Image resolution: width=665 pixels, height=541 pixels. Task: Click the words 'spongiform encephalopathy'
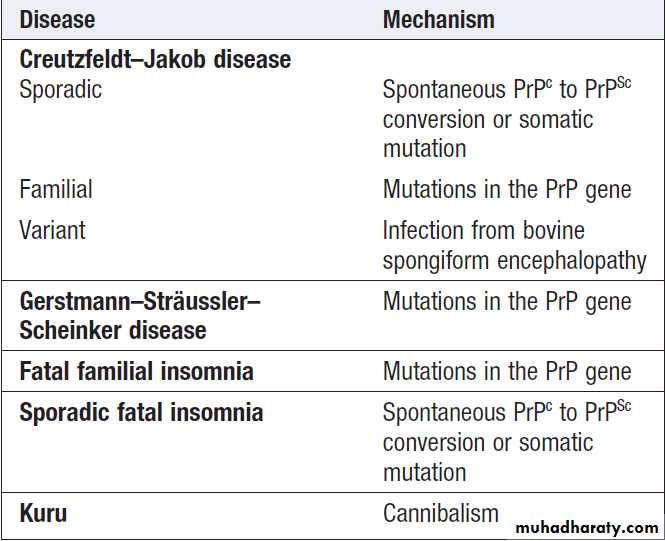pyautogui.click(x=514, y=260)
